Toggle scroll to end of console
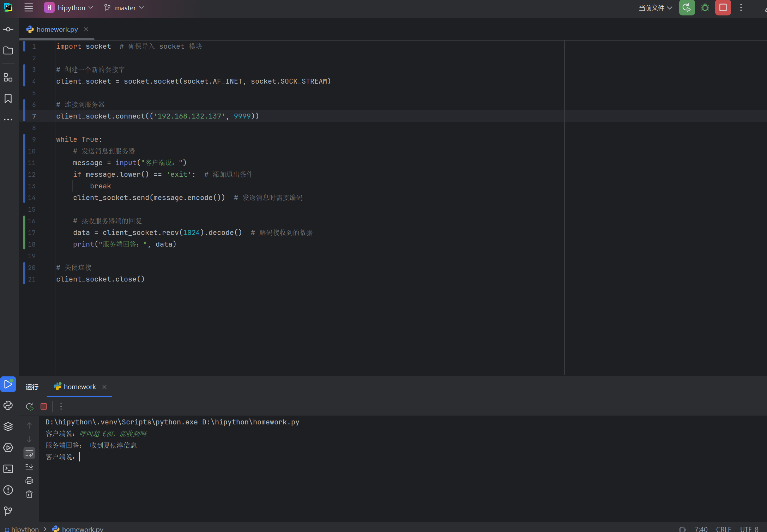 (x=29, y=467)
